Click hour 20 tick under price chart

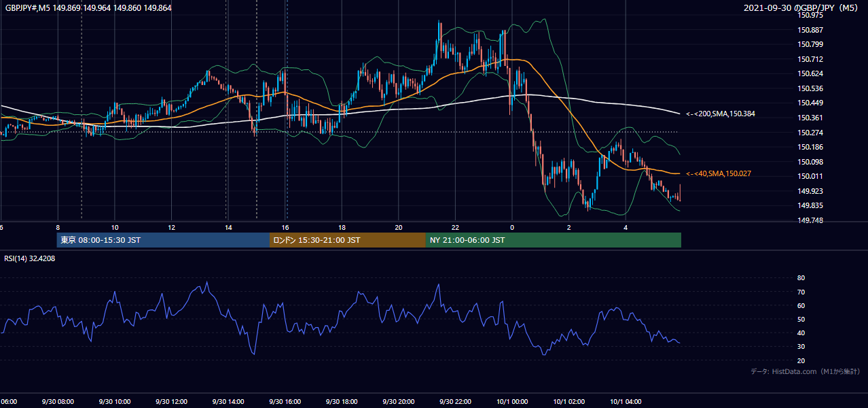pyautogui.click(x=399, y=227)
